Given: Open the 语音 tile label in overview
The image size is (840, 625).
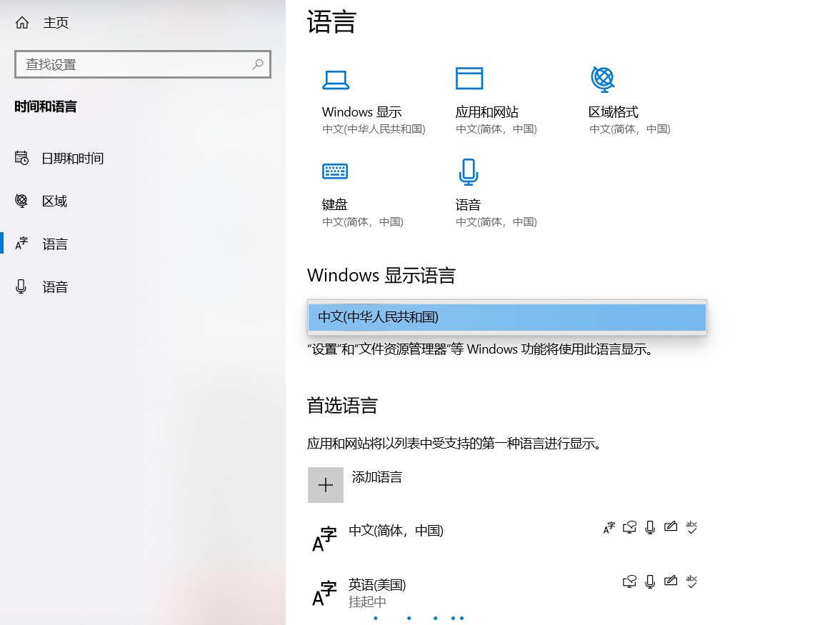Looking at the screenshot, I should 469,204.
